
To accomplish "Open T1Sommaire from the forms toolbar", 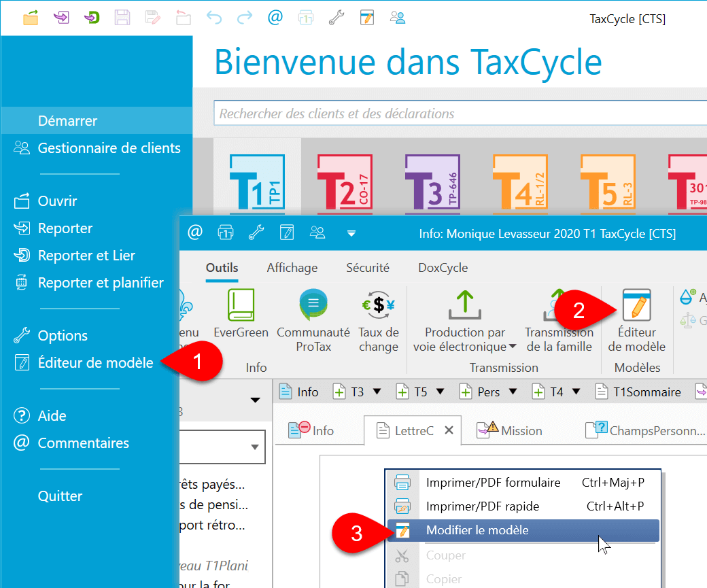I will pyautogui.click(x=638, y=392).
